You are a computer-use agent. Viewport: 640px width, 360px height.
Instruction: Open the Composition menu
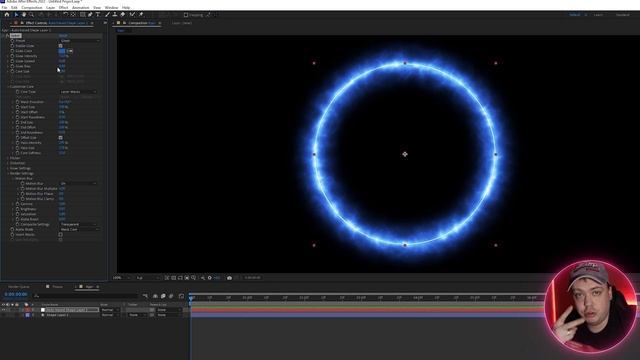[31, 7]
